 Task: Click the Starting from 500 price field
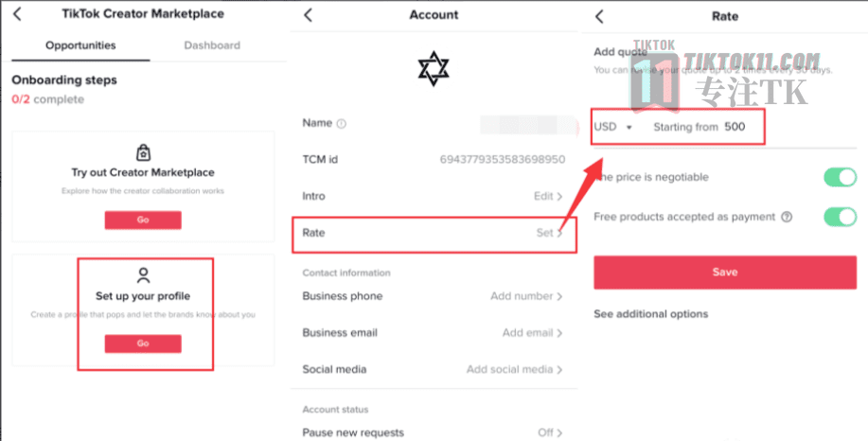[700, 127]
